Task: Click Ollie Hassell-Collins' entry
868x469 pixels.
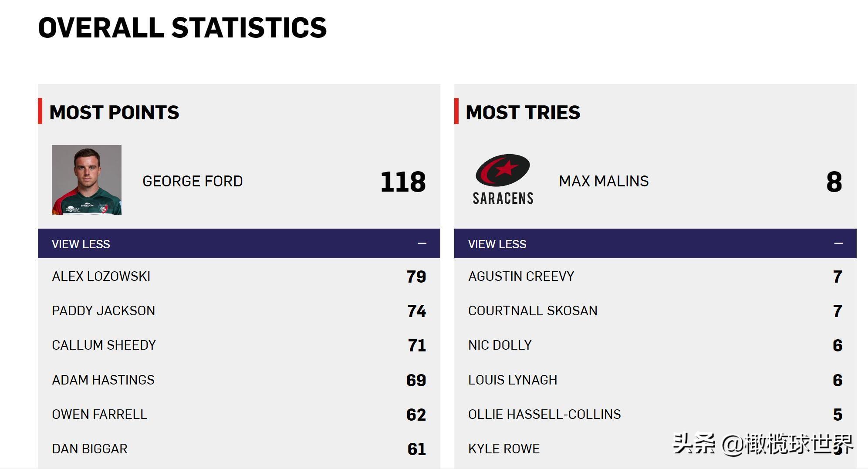Action: coord(544,414)
